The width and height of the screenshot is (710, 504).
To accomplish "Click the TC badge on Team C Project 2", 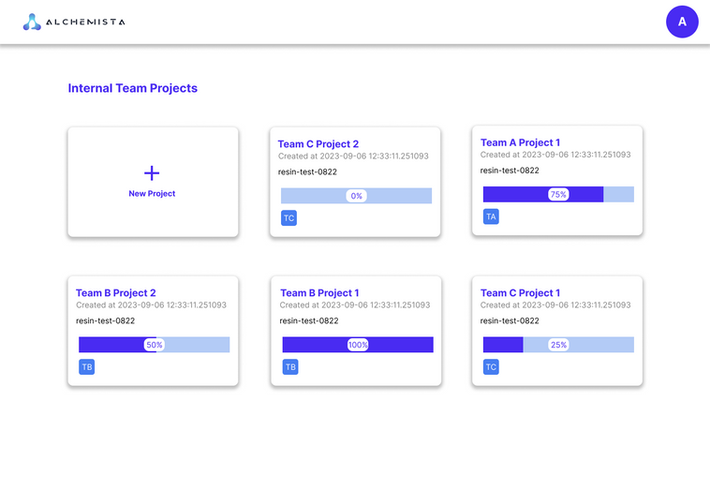I will 289,218.
